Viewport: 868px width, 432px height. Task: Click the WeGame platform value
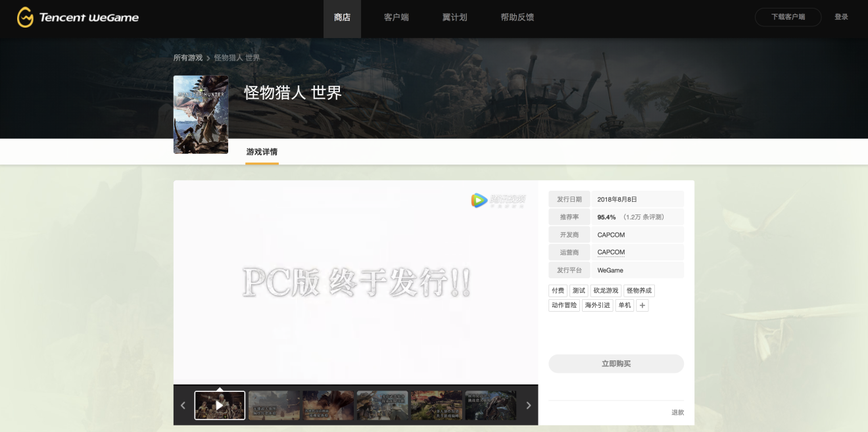click(610, 270)
